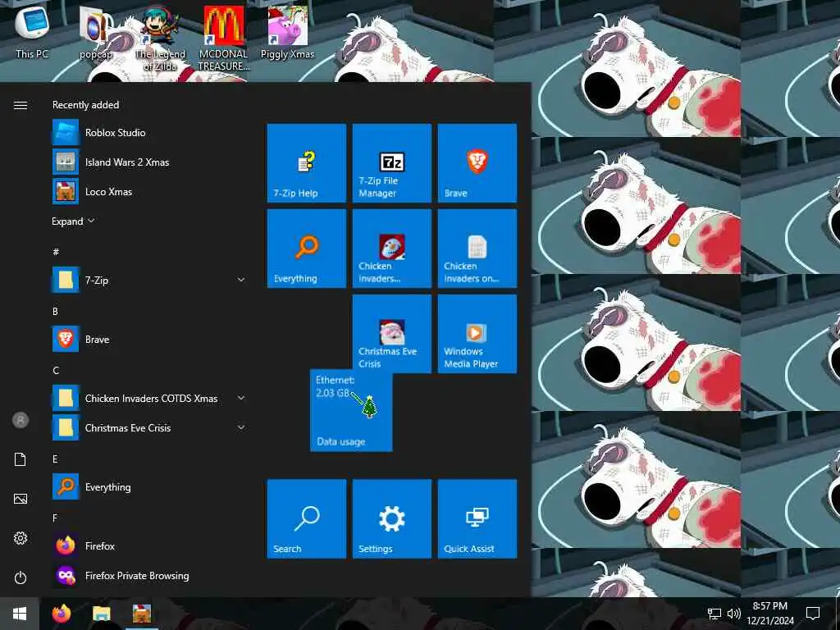Open Pictures from Start sidebar

21,499
